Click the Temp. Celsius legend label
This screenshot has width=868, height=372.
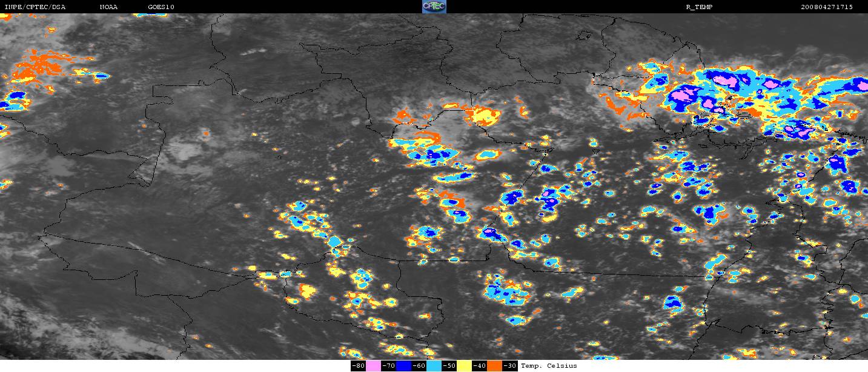[x=549, y=366]
